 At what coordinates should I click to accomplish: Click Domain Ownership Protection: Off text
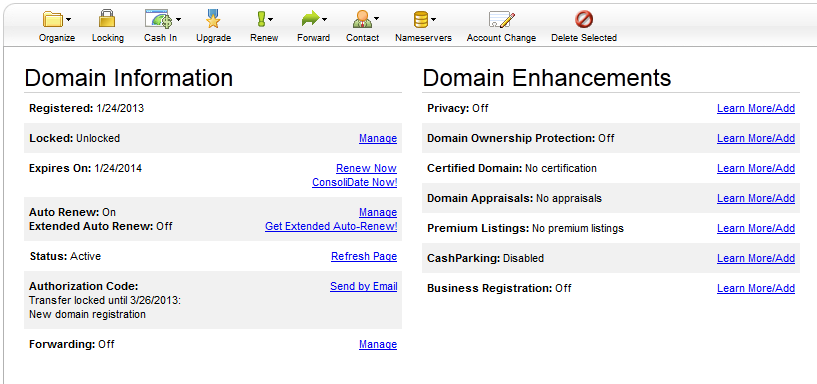521,139
